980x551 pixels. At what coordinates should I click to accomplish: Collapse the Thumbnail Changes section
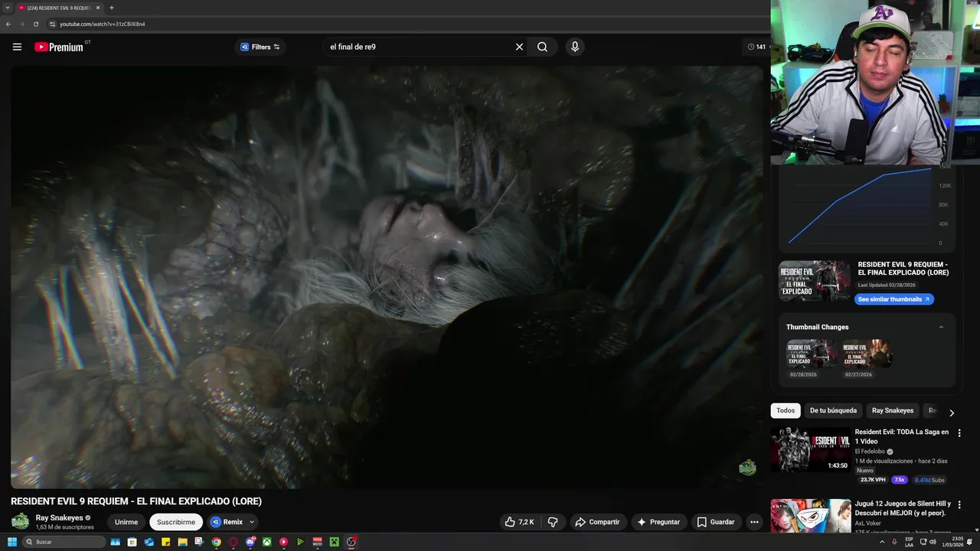click(942, 327)
